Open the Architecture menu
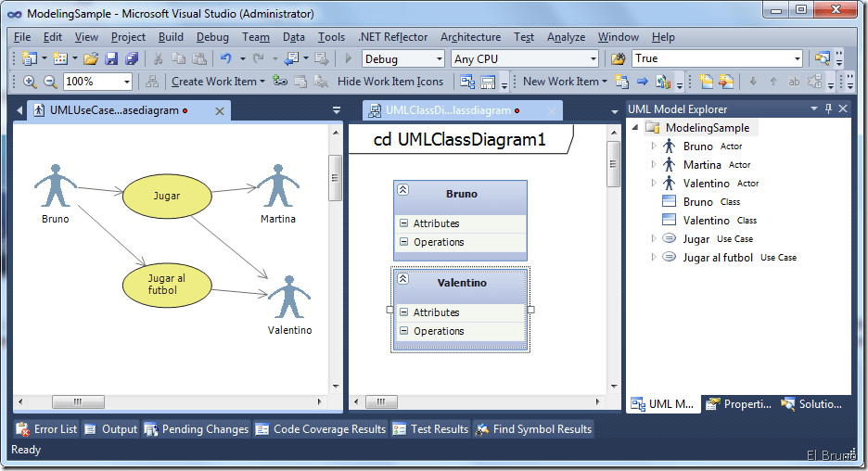Image resolution: width=868 pixels, height=471 pixels. tap(470, 37)
